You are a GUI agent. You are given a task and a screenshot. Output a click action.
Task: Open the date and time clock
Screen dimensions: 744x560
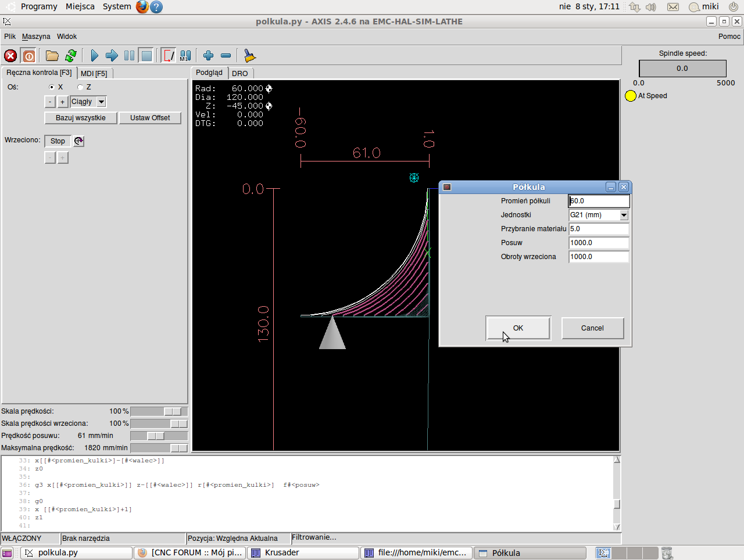[x=589, y=7]
